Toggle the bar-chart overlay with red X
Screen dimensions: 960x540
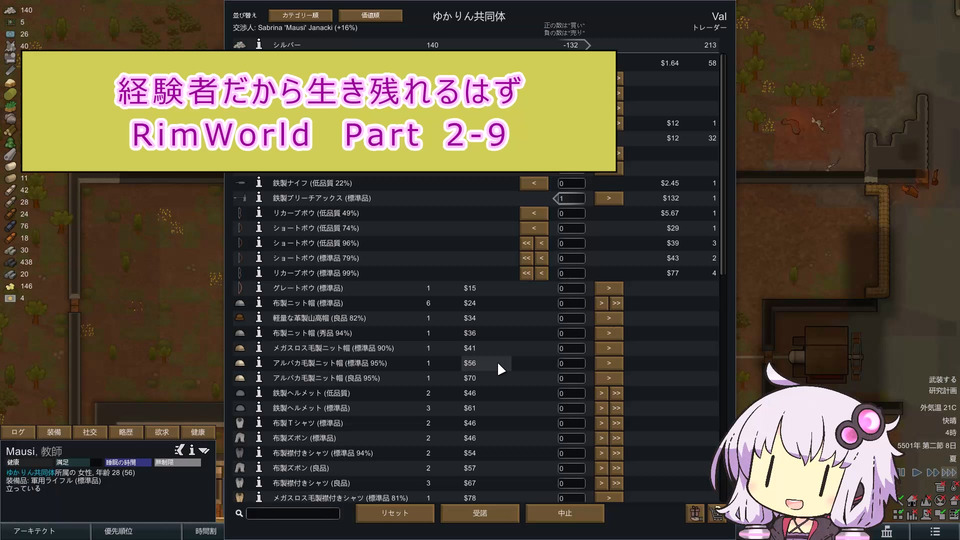913,515
